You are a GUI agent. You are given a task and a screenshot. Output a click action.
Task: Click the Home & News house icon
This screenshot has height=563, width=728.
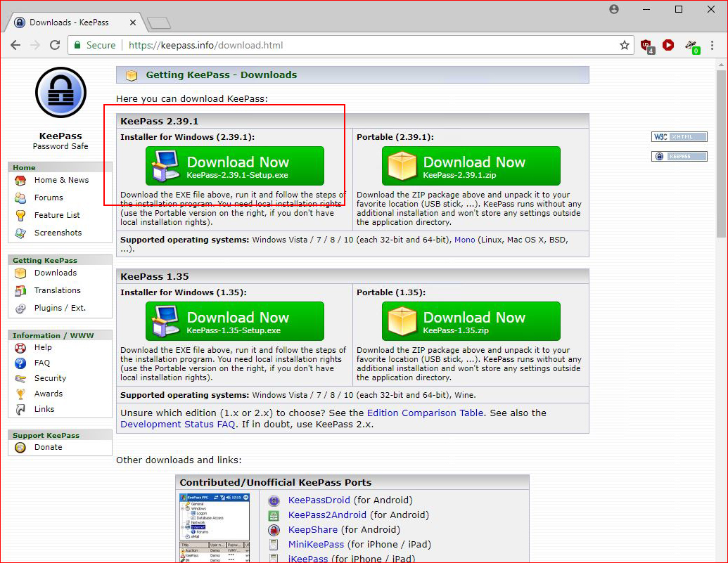(x=20, y=180)
